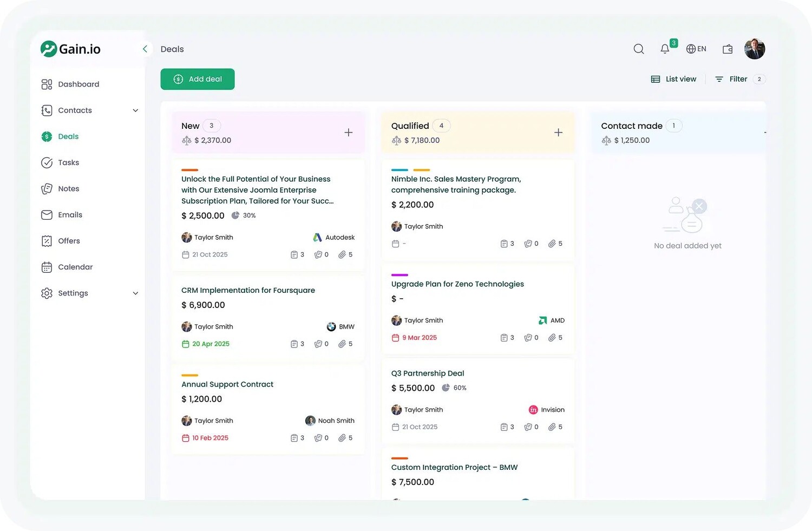
Task: Open user profile avatar in header
Action: coord(754,49)
